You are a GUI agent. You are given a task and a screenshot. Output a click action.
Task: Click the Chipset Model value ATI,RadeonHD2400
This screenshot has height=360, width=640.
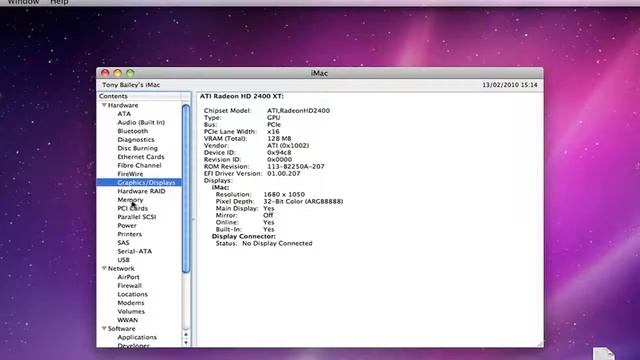point(298,111)
